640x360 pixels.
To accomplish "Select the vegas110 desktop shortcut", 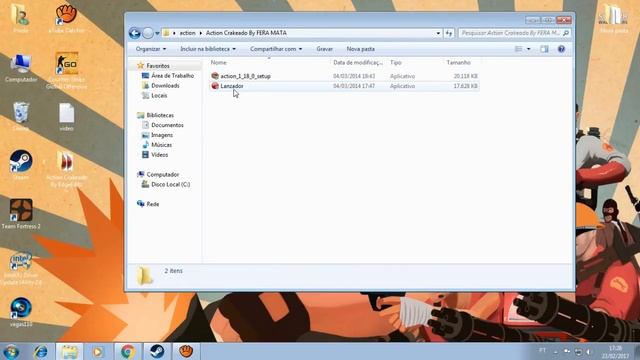I will tap(21, 313).
